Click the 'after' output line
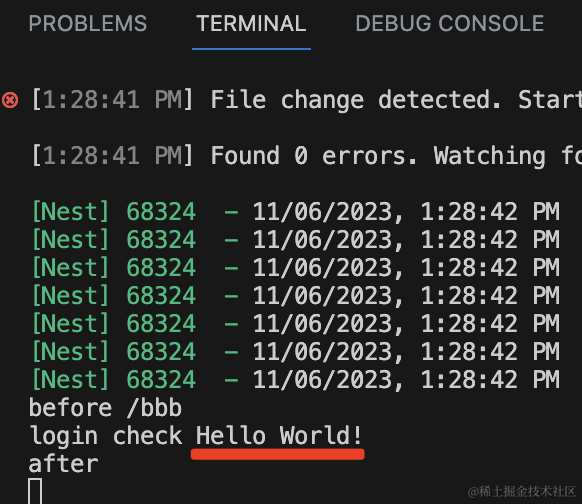 pyautogui.click(x=63, y=464)
